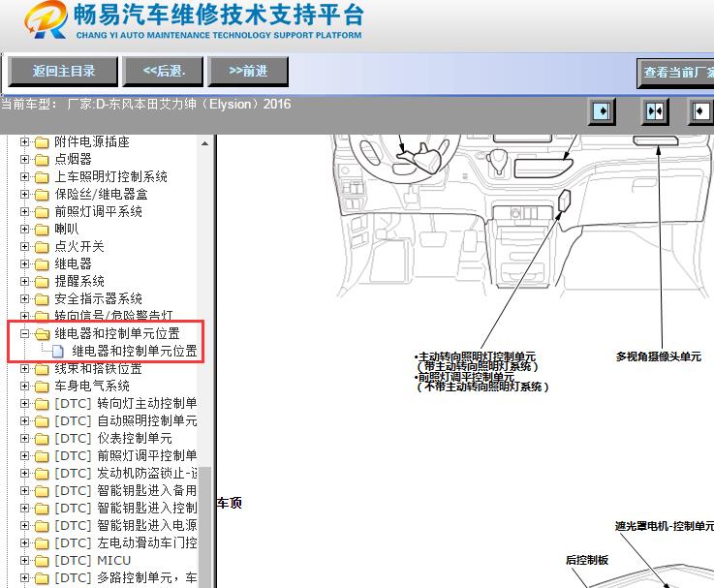
Task: Click the 查看当前厂家 button
Action: pyautogui.click(x=676, y=73)
